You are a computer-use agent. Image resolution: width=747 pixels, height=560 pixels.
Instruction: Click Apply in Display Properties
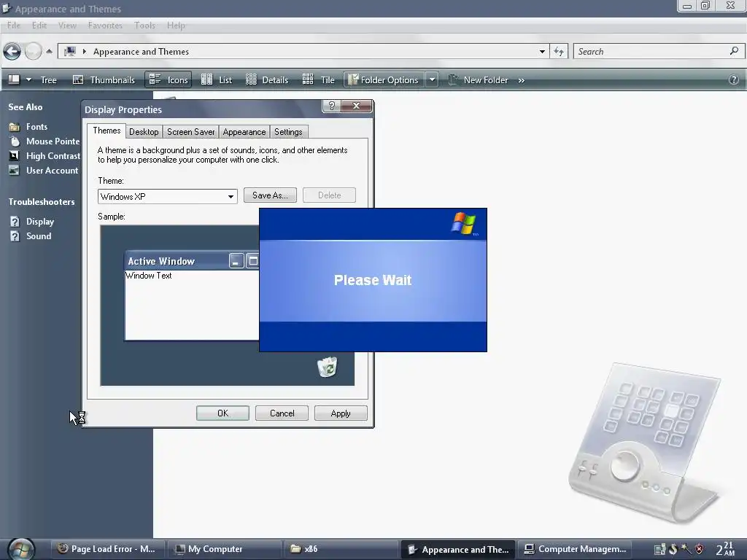(x=341, y=413)
